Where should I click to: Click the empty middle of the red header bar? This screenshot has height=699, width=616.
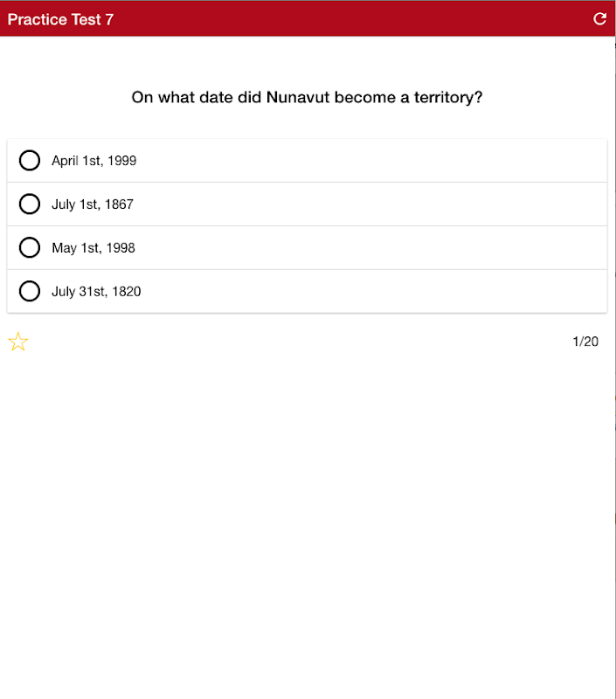point(332,19)
